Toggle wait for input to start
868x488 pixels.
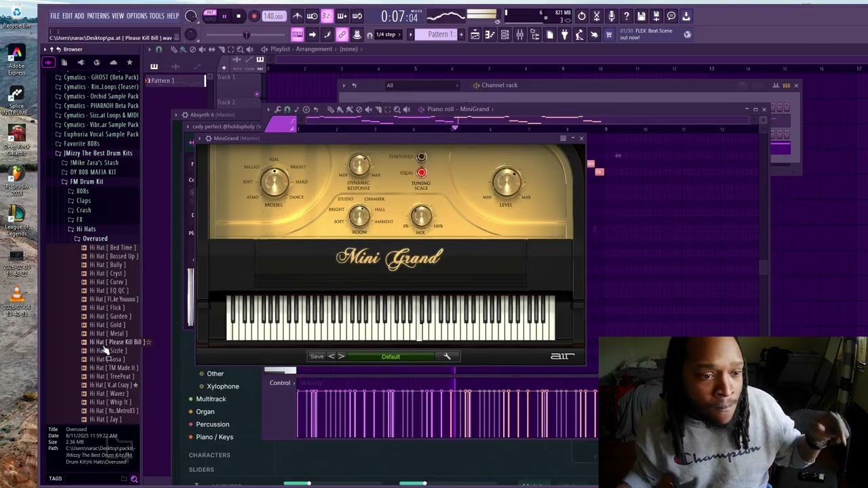[312, 16]
